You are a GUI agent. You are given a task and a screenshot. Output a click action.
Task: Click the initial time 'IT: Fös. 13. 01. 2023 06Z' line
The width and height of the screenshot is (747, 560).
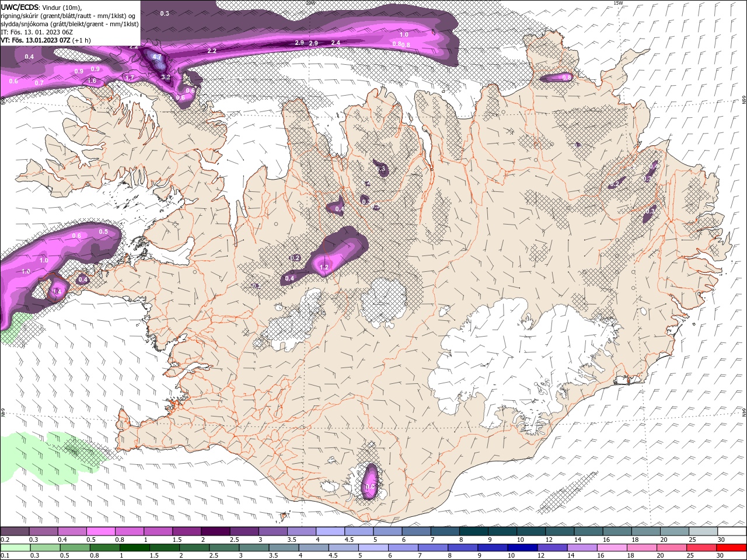tap(37, 32)
